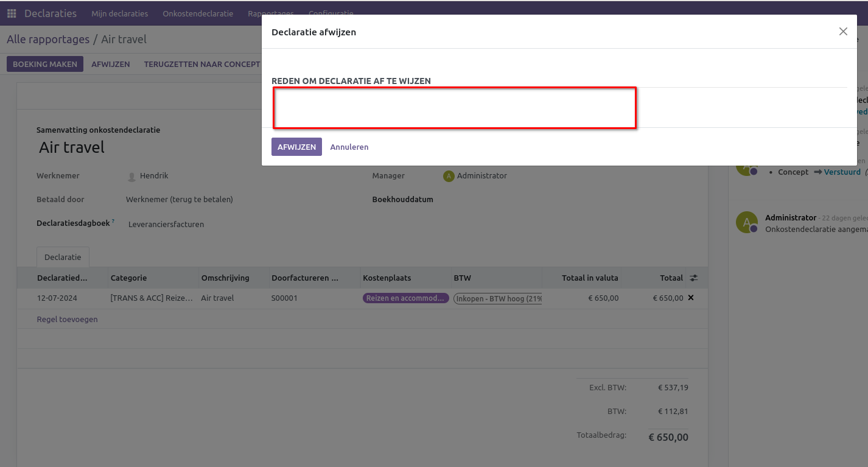Go back to Alle rapportages breadcrumb

coord(48,40)
